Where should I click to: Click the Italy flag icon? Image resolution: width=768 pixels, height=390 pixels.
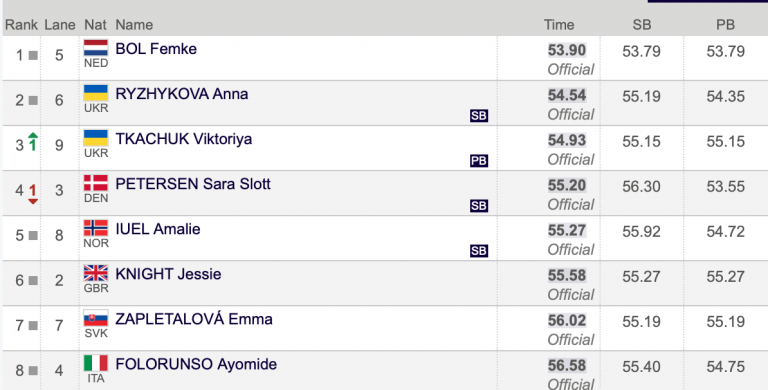(96, 364)
